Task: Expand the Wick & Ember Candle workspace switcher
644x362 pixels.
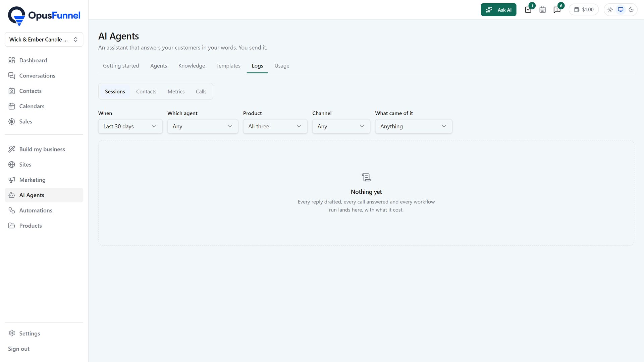Action: point(44,40)
